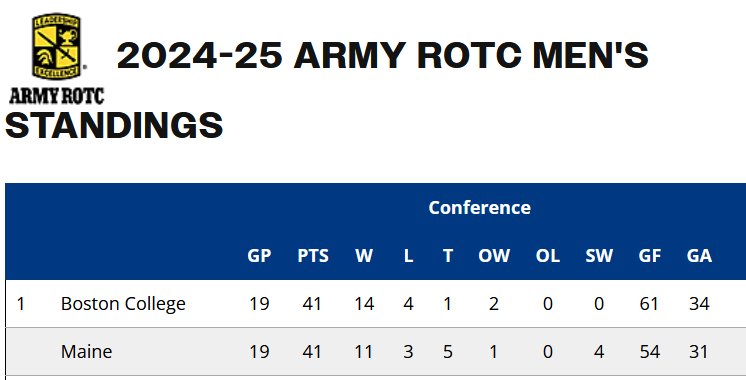
Task: Sort by the GF column header
Action: click(x=650, y=255)
